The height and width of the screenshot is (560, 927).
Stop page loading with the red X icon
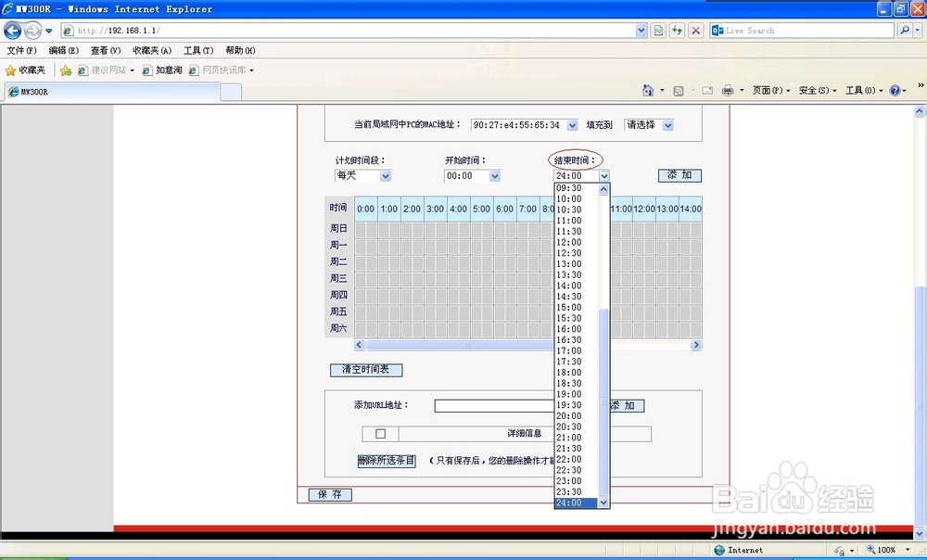(x=695, y=30)
